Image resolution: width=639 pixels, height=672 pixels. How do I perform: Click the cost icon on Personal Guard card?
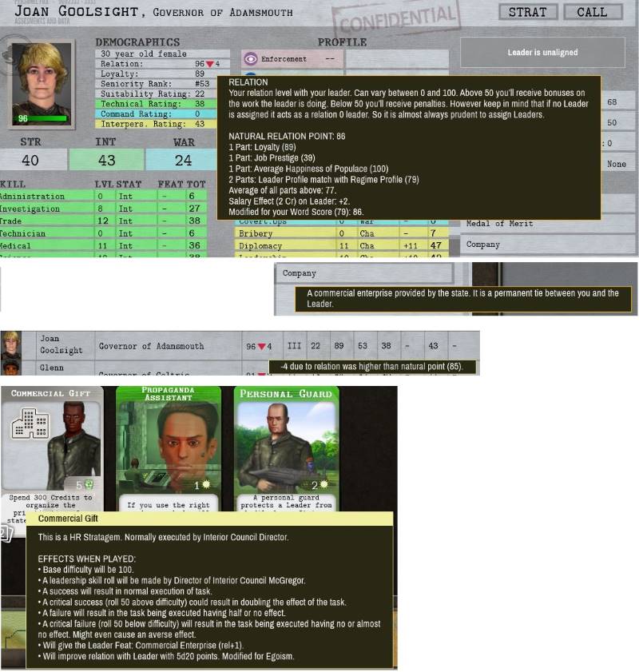pyautogui.click(x=324, y=485)
